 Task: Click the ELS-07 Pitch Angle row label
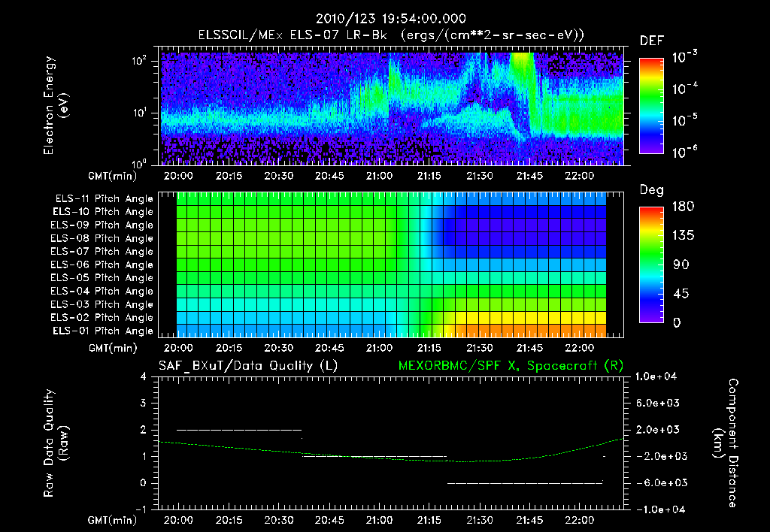click(x=102, y=251)
